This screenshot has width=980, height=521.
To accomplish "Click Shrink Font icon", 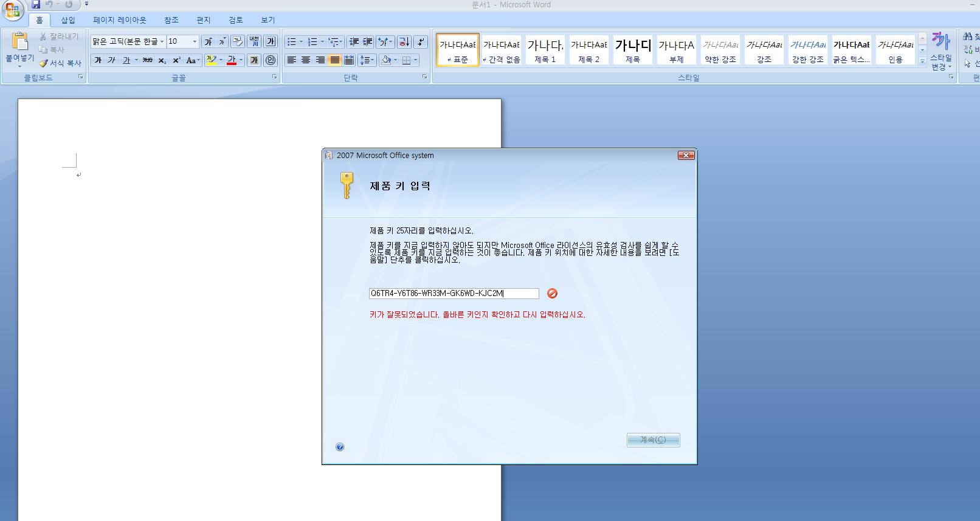I will (x=223, y=41).
